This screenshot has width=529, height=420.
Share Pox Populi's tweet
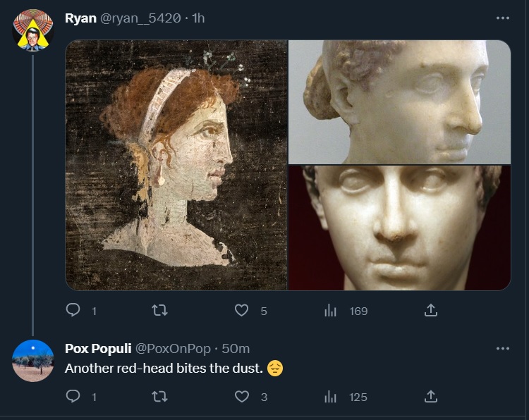click(431, 397)
